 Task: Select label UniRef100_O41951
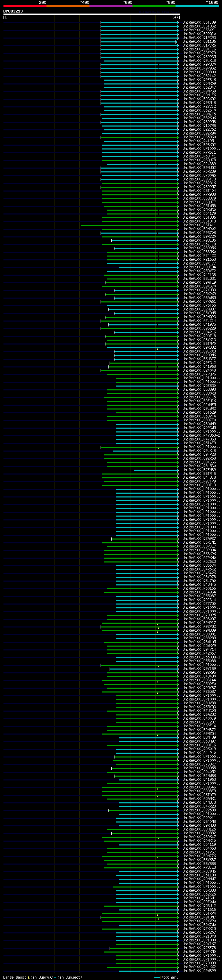tap(199, 141)
